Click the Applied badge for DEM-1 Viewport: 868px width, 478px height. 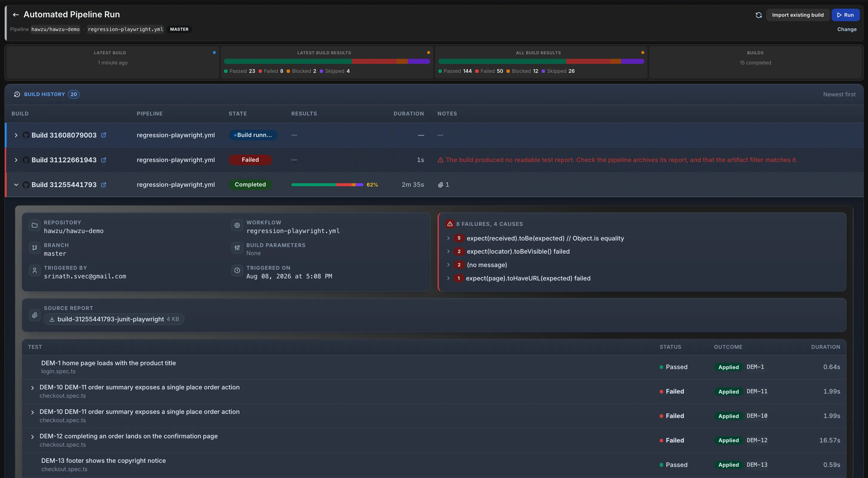[x=728, y=367]
